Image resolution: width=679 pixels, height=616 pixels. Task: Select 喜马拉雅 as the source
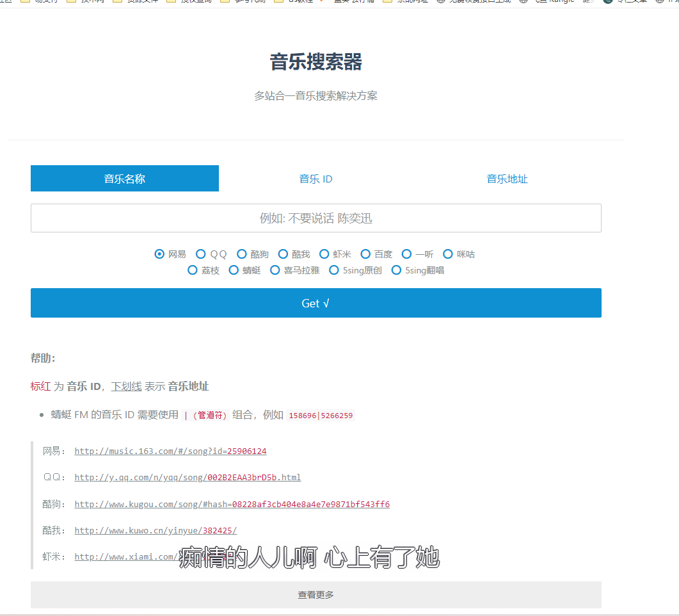click(x=275, y=270)
